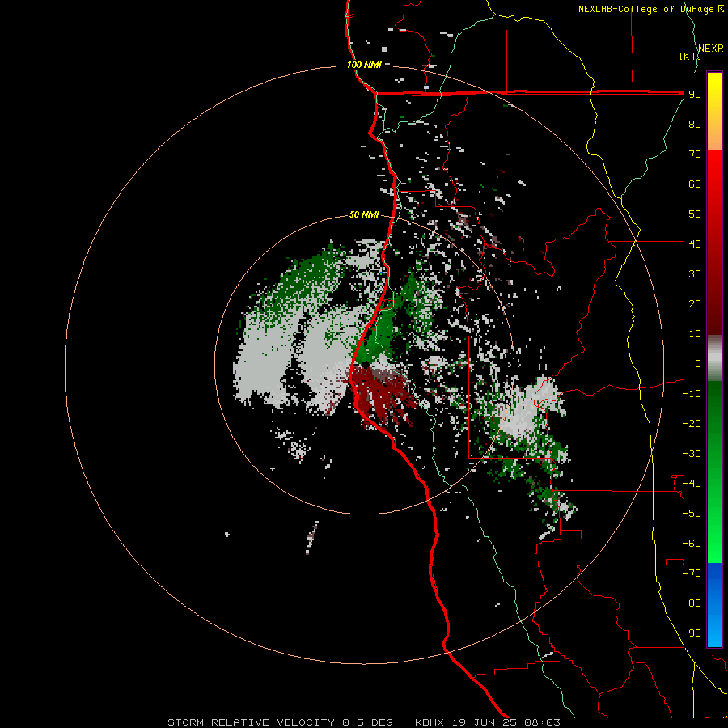Click the positive 10 scale value

coord(695,334)
